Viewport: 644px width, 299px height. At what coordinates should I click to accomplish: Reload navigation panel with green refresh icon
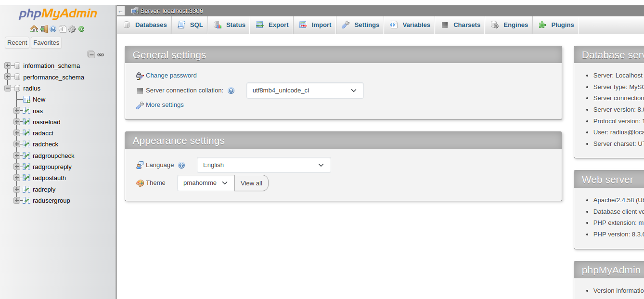pos(81,29)
